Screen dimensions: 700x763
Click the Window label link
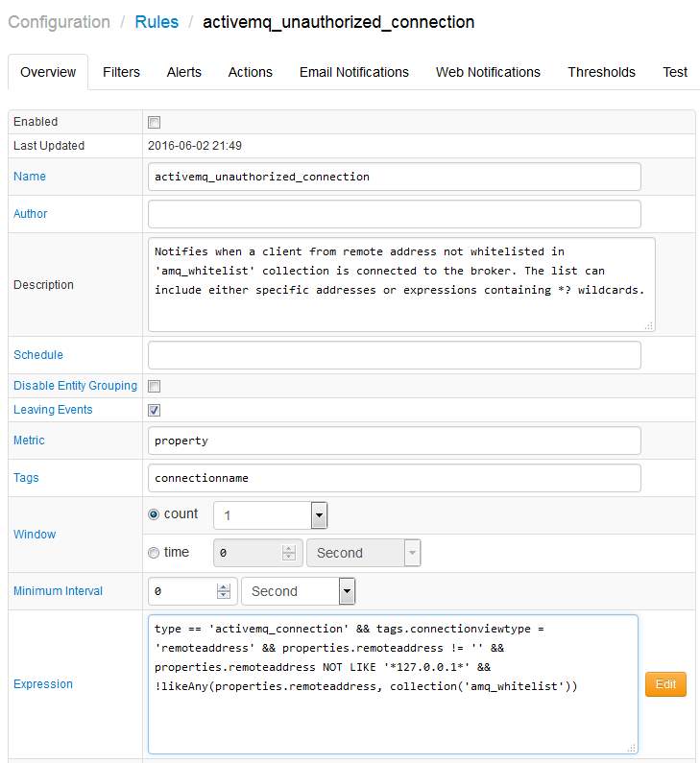(35, 535)
